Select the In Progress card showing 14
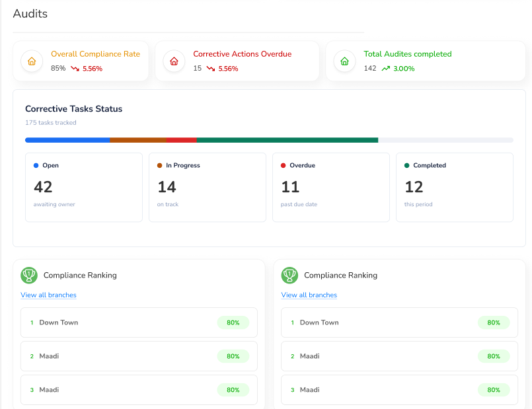 point(208,187)
